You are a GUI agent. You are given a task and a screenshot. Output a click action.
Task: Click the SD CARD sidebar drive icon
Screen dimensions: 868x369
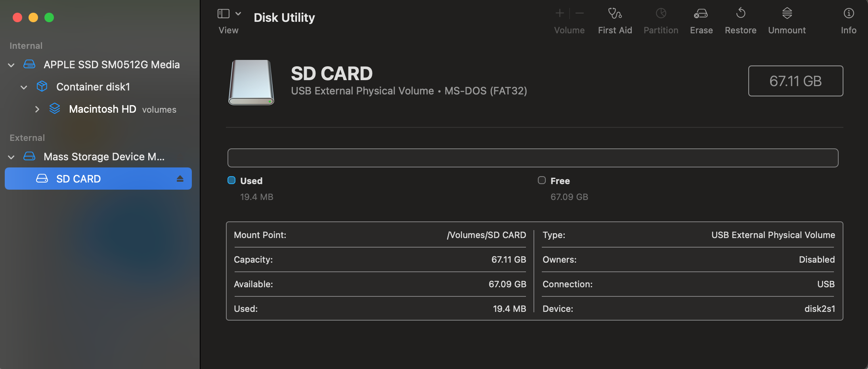point(42,179)
